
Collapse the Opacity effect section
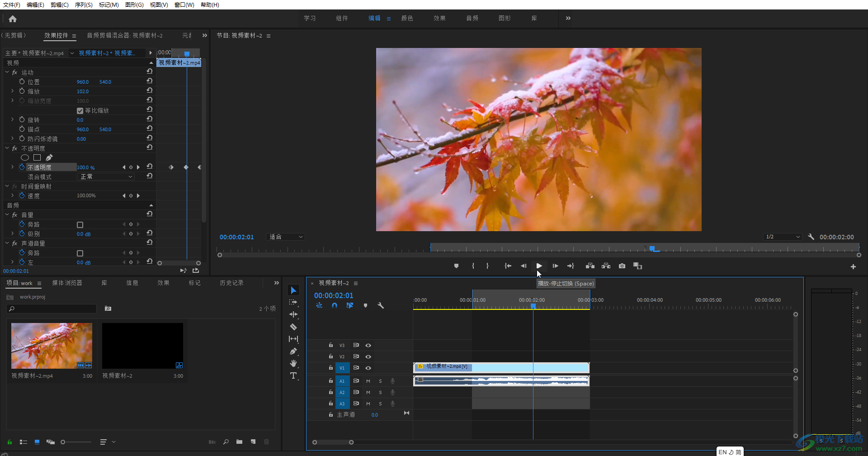point(7,148)
